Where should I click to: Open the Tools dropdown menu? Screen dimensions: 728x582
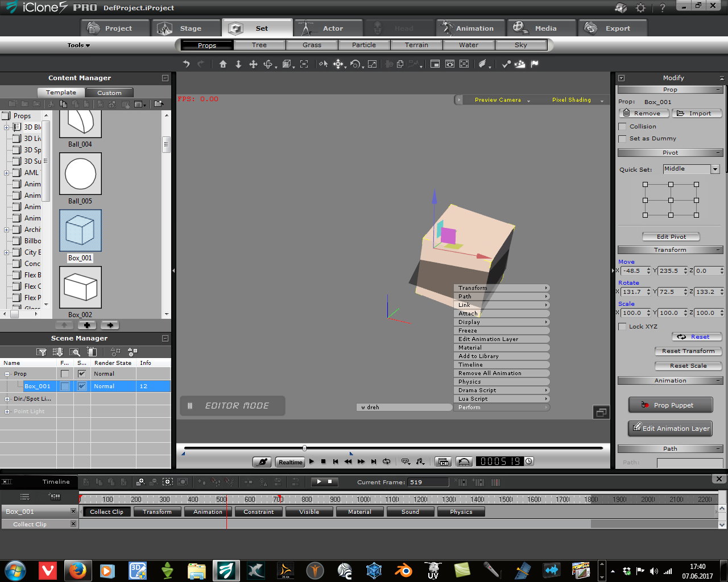tap(78, 45)
